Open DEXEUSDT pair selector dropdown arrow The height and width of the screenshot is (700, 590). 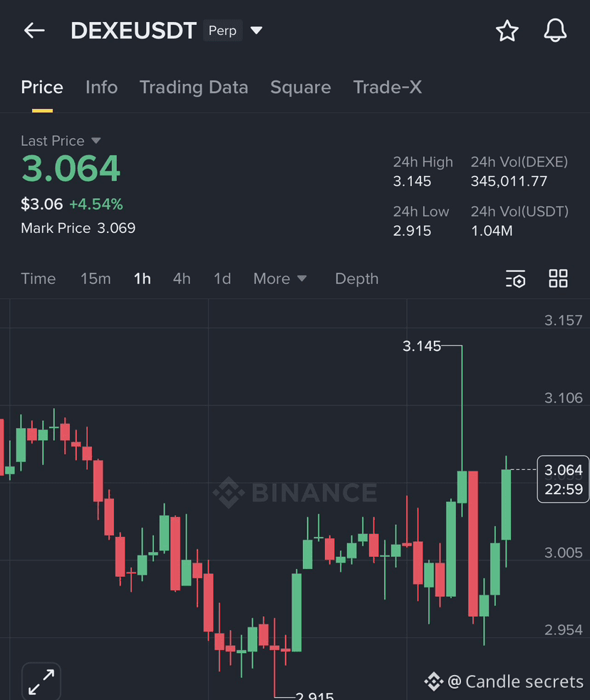pyautogui.click(x=257, y=31)
